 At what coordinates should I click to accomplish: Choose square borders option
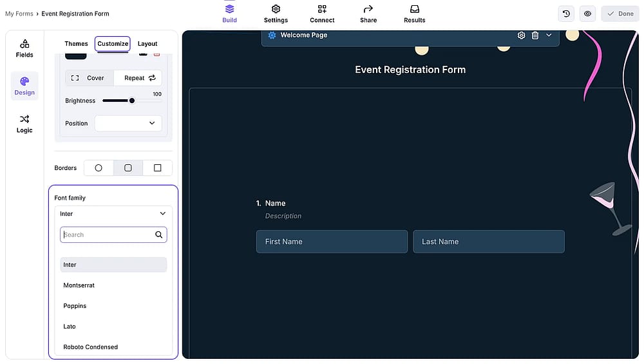click(157, 168)
